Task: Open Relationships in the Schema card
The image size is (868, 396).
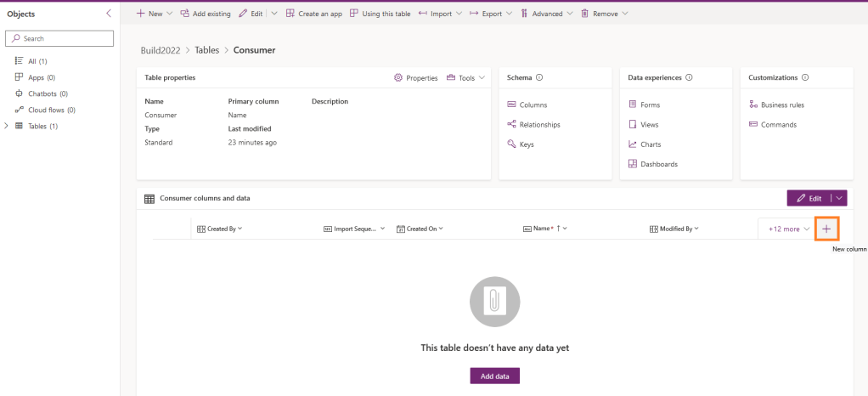Action: (x=539, y=125)
